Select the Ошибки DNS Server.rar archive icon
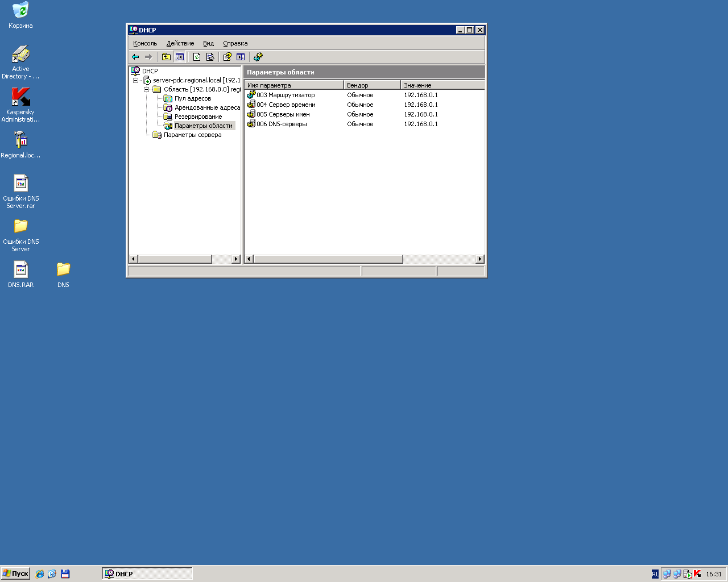 pyautogui.click(x=20, y=192)
